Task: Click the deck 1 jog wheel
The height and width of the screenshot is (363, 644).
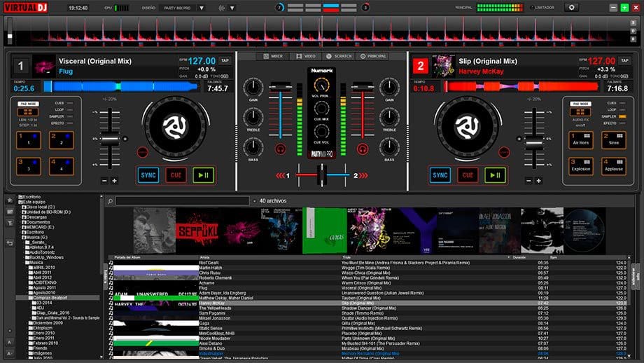Action: click(x=176, y=127)
